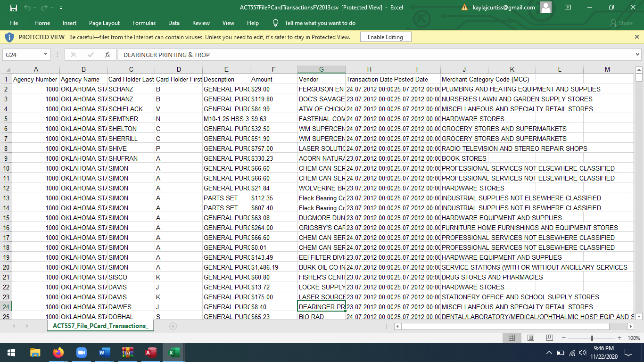644x362 pixels.
Task: Open the Excel icon in the taskbar
Action: pos(173,352)
